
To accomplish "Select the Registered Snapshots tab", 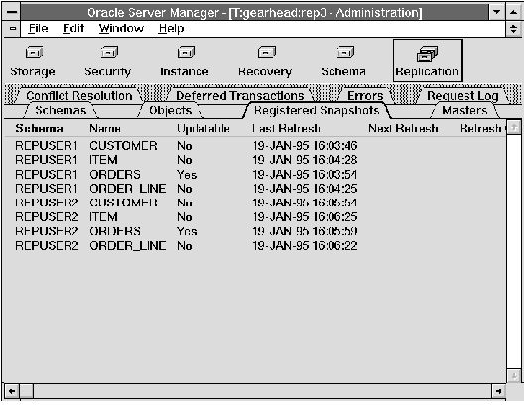I will click(317, 110).
